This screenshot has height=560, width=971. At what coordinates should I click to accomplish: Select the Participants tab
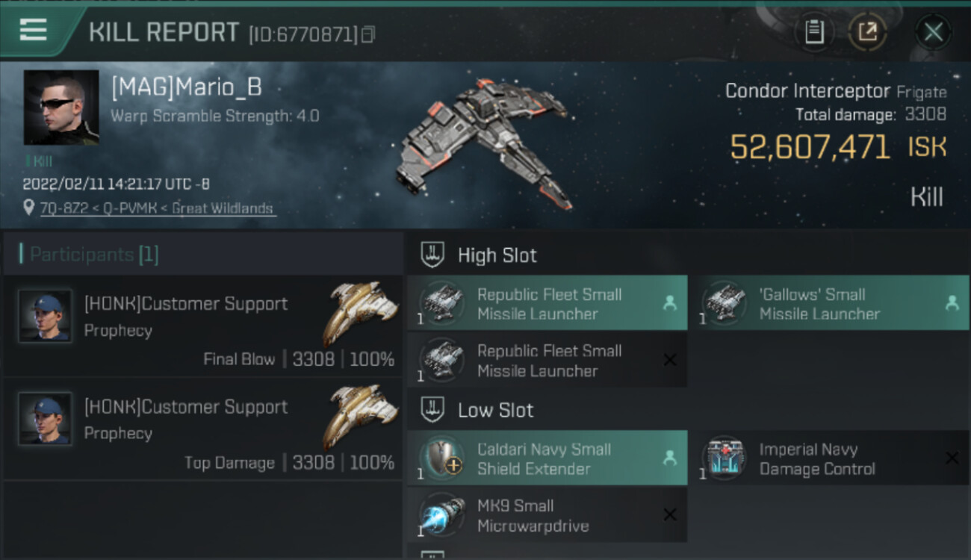click(x=90, y=255)
